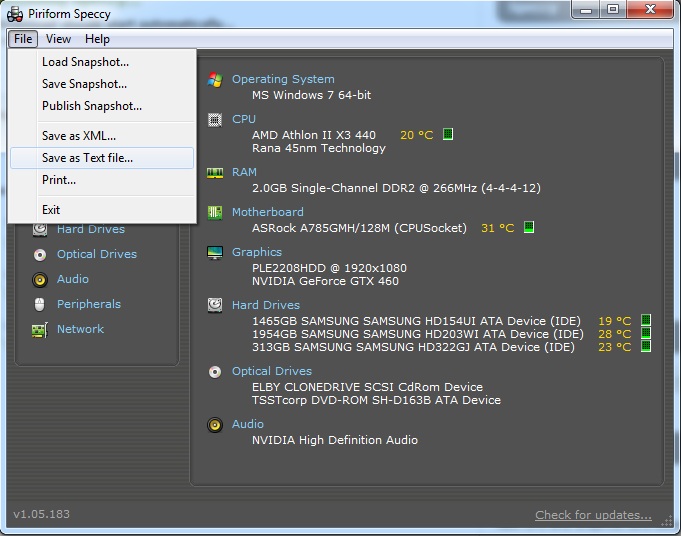681x536 pixels.
Task: Click CPU temperature green indicator
Action: tap(448, 134)
